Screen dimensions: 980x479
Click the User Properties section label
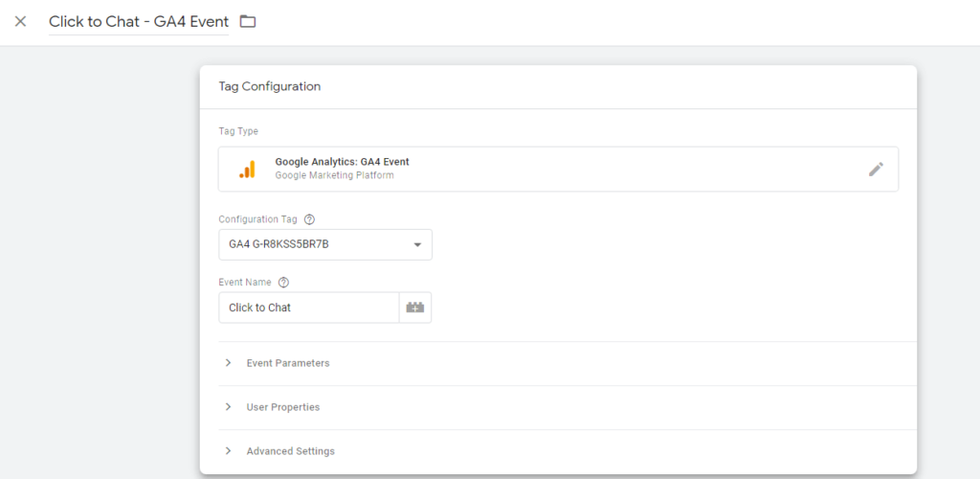pyautogui.click(x=283, y=407)
